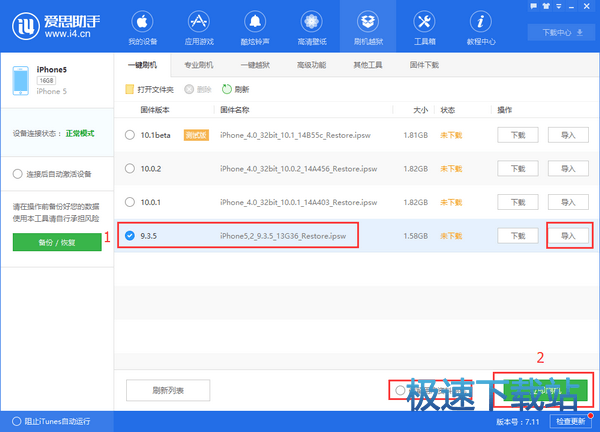Enable 连接后自动激活设备 option
Image resolution: width=600 pixels, height=432 pixels.
(17, 174)
